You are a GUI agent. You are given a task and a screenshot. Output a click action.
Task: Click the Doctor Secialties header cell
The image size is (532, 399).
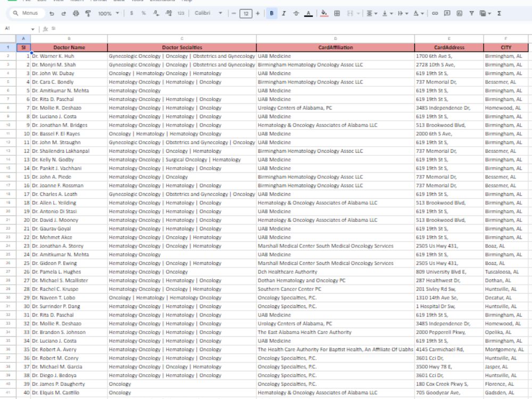tap(182, 47)
